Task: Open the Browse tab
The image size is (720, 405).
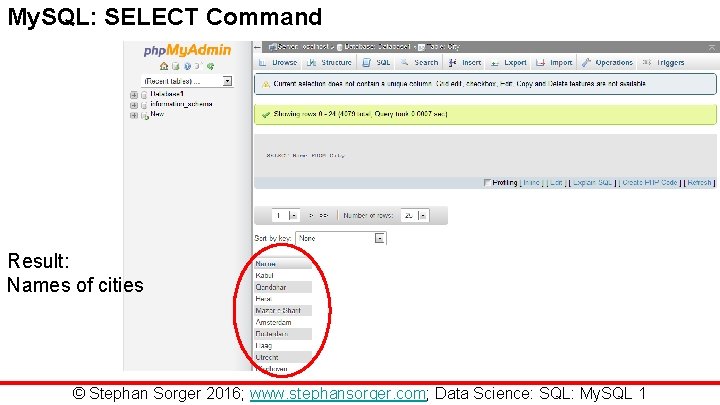Action: click(277, 62)
